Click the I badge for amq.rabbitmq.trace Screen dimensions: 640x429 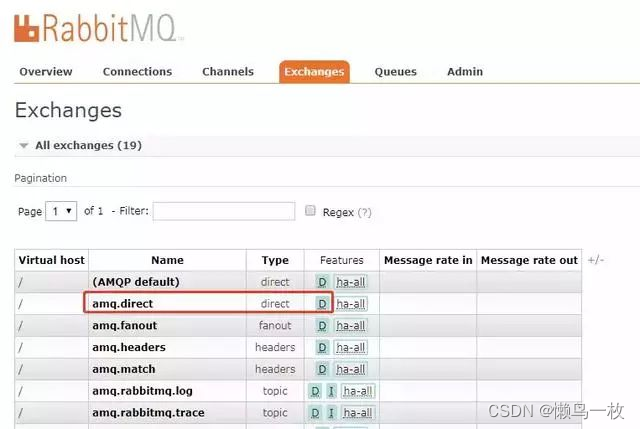tap(331, 413)
